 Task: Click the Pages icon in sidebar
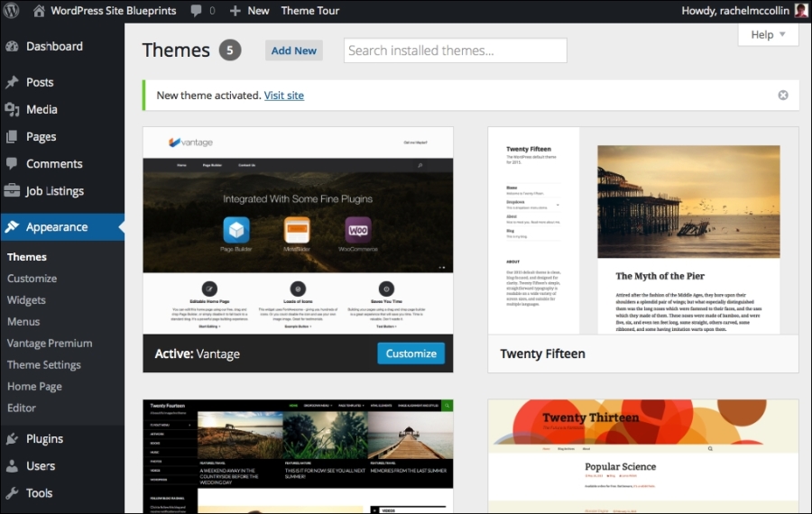[x=12, y=137]
